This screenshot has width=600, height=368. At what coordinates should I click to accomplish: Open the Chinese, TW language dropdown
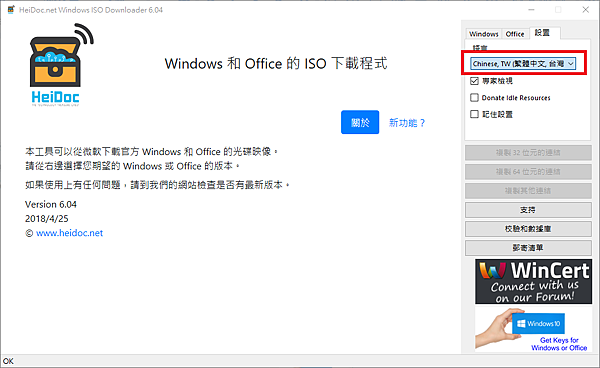523,64
